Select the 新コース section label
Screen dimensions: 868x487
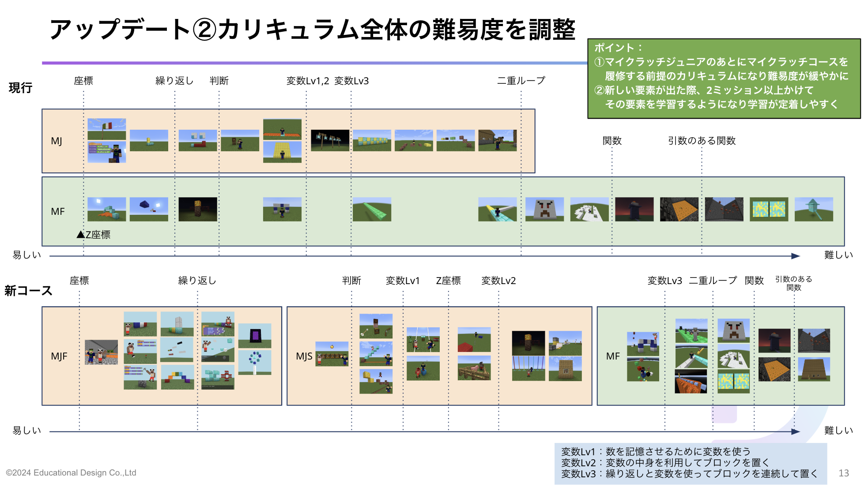point(28,290)
